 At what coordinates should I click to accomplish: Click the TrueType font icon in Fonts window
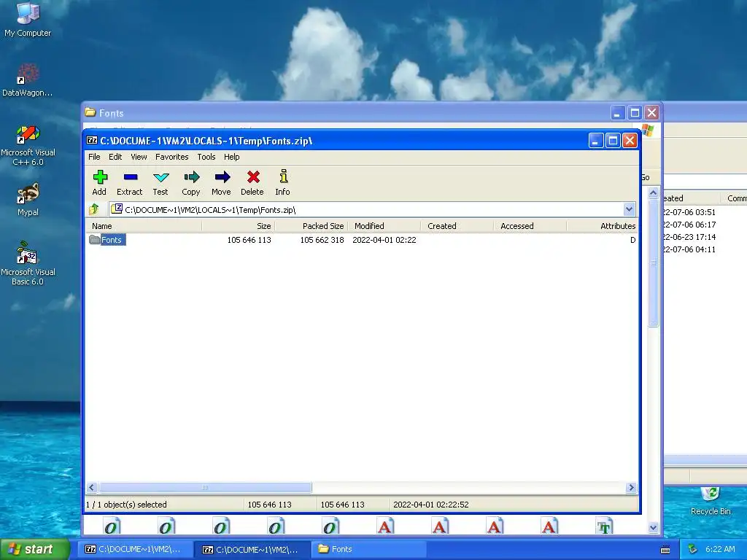pos(604,526)
